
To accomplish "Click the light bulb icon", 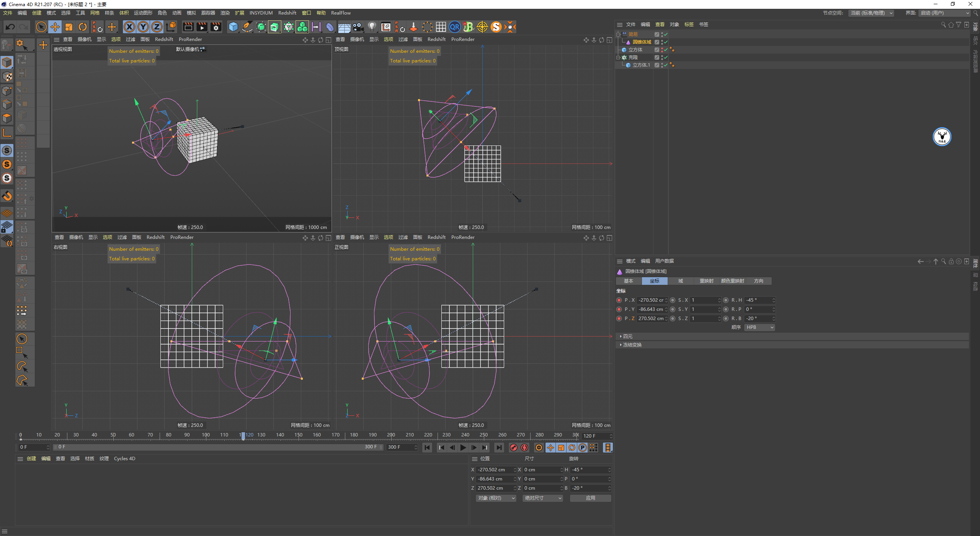I will [372, 27].
